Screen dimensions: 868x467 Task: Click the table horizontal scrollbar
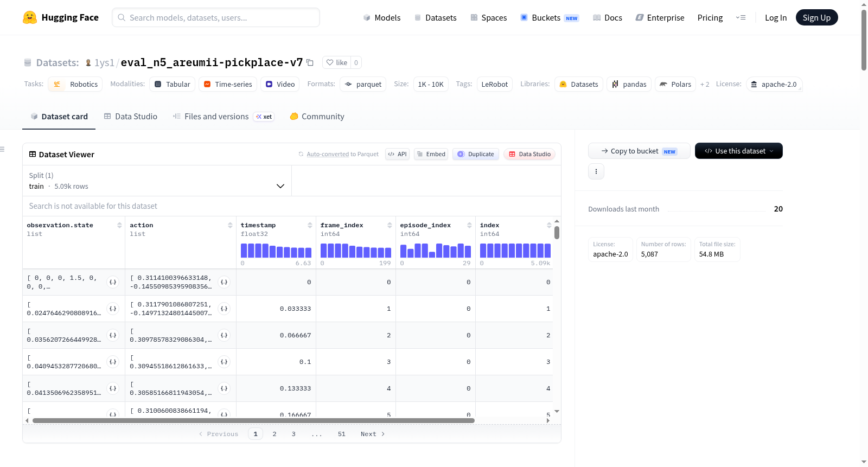[x=253, y=420]
